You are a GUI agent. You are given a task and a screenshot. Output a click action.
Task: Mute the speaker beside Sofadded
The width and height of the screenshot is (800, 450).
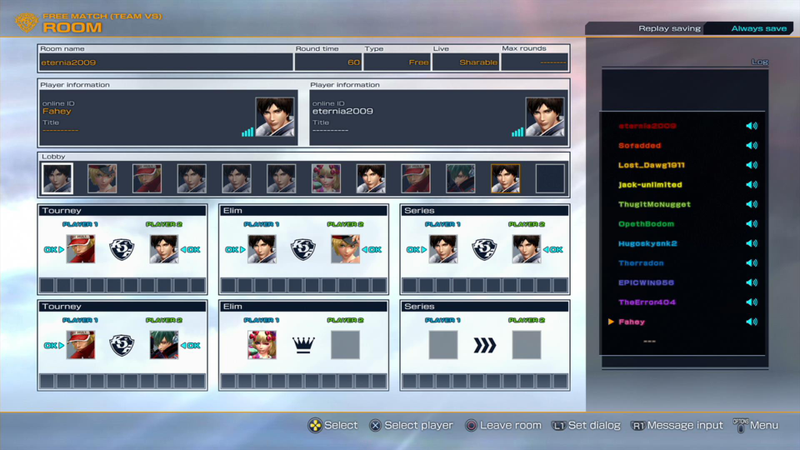click(x=752, y=145)
